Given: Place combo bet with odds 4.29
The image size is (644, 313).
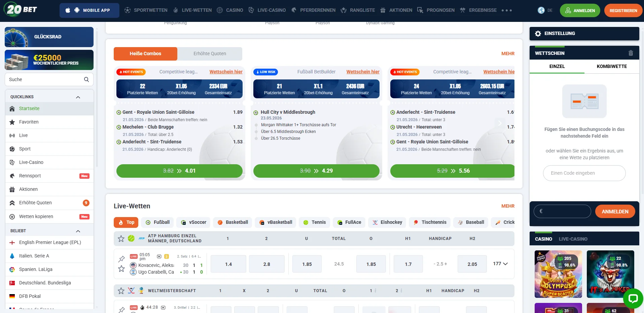Looking at the screenshot, I should pyautogui.click(x=316, y=171).
